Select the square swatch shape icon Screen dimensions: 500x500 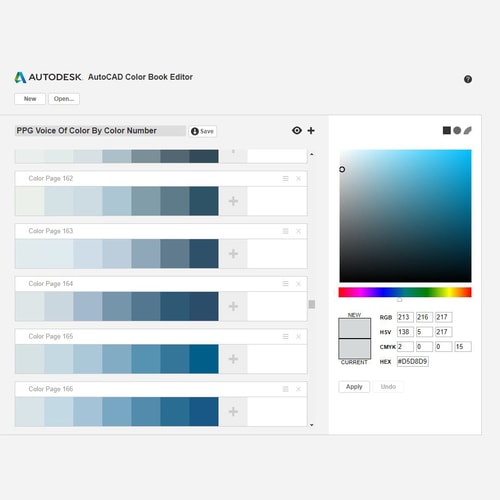pos(447,130)
